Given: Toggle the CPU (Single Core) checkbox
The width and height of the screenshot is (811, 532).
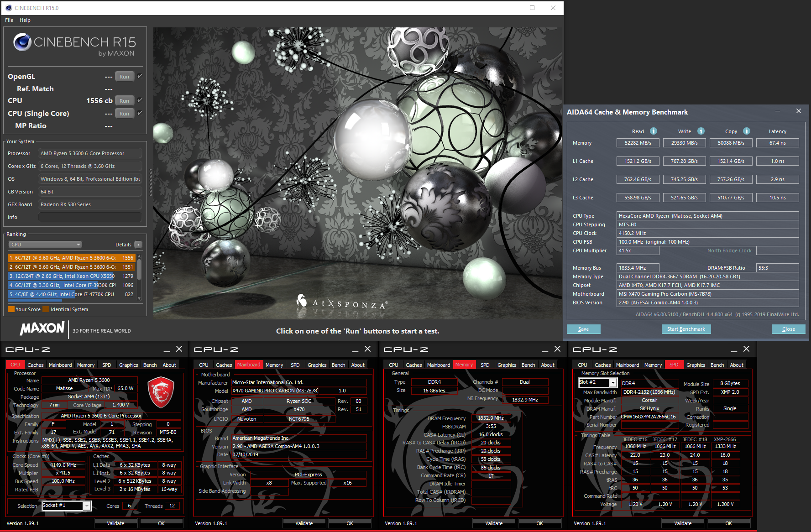Looking at the screenshot, I should [x=140, y=113].
